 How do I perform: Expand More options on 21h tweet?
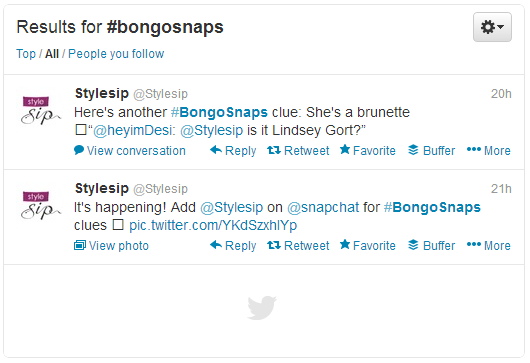(x=488, y=245)
